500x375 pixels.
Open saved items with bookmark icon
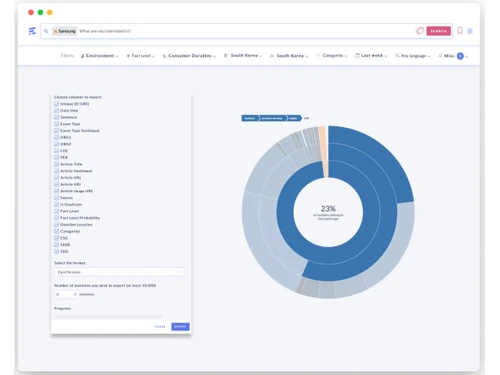click(460, 31)
